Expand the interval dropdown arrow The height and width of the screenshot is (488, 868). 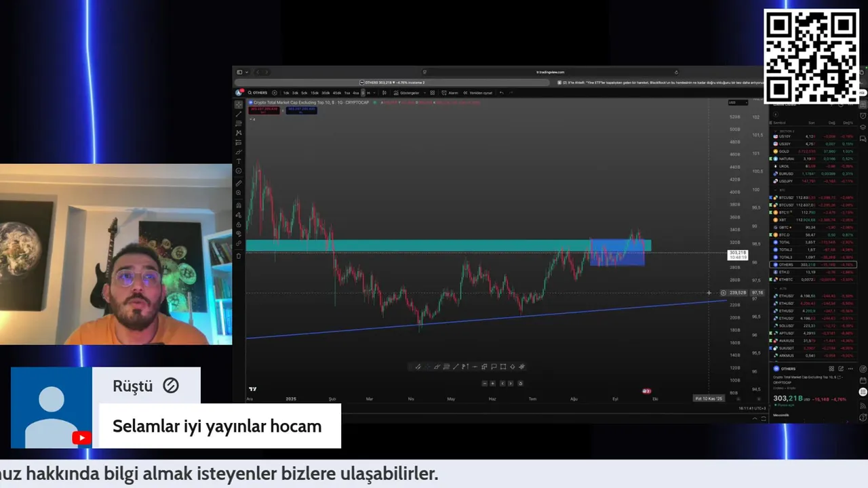[x=374, y=93]
